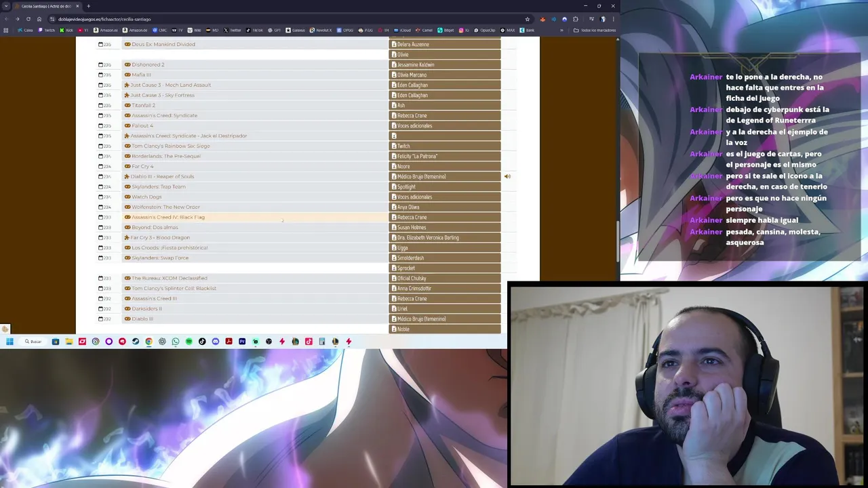Select the Susan Holmes character entry
Viewport: 868px width, 488px height.
(445, 227)
